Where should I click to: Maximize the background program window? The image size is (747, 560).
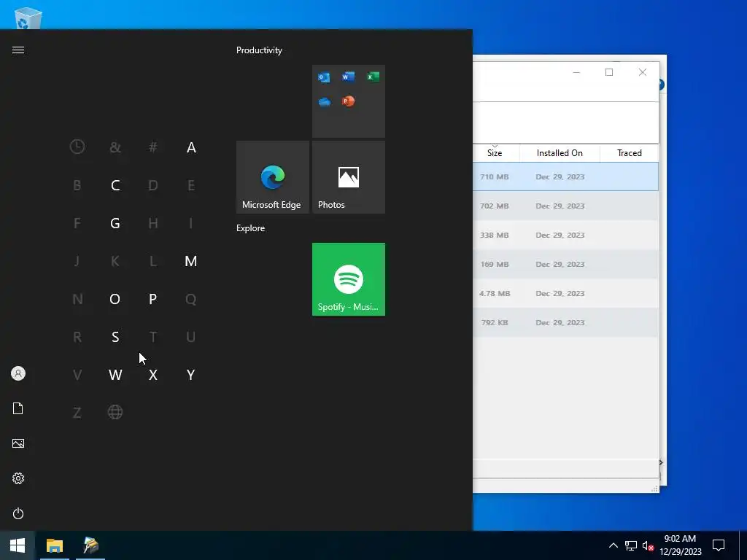click(x=609, y=72)
